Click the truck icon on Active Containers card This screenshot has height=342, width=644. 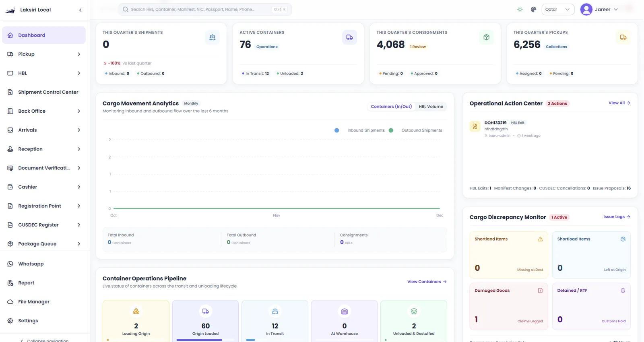(x=349, y=37)
